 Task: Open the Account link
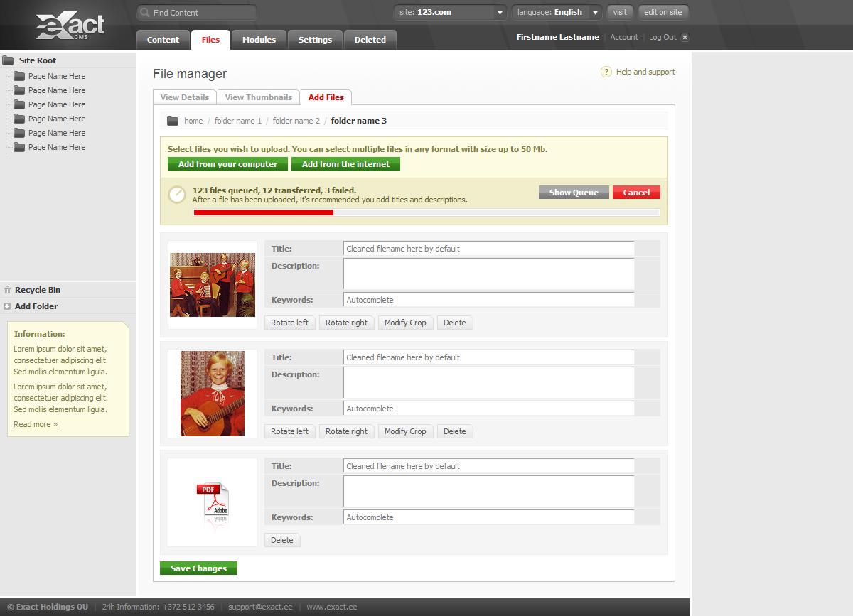pos(624,37)
